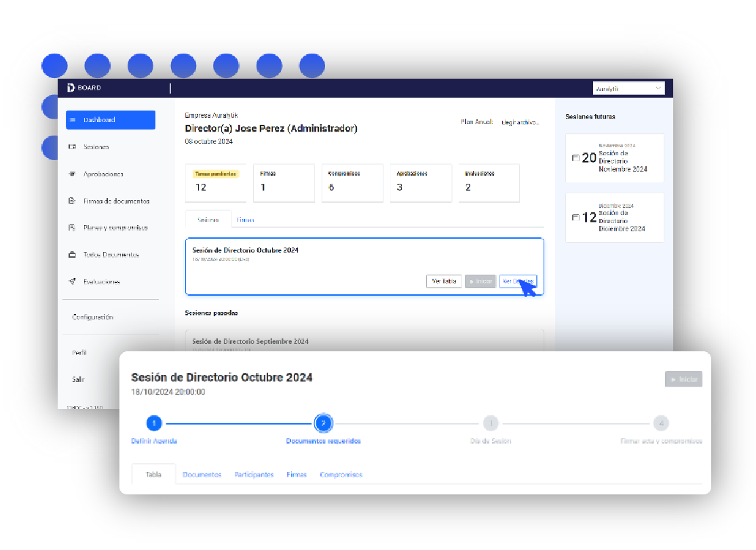Open the Documentos tab in the session panel
The width and height of the screenshot is (756, 550).
202,475
